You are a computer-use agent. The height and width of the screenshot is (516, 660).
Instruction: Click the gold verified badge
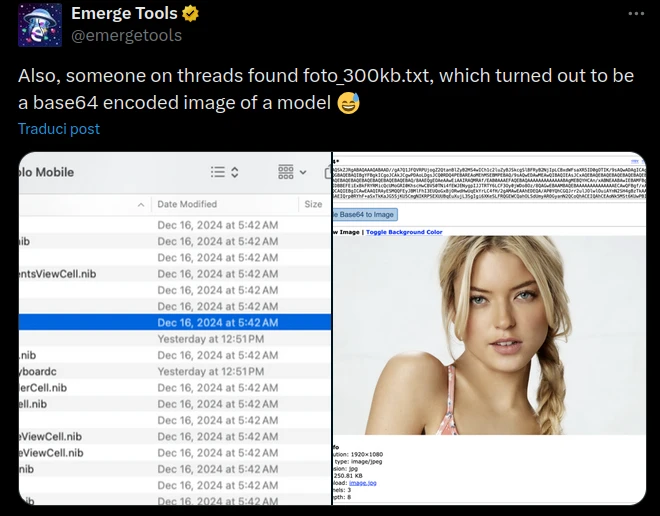coord(190,14)
